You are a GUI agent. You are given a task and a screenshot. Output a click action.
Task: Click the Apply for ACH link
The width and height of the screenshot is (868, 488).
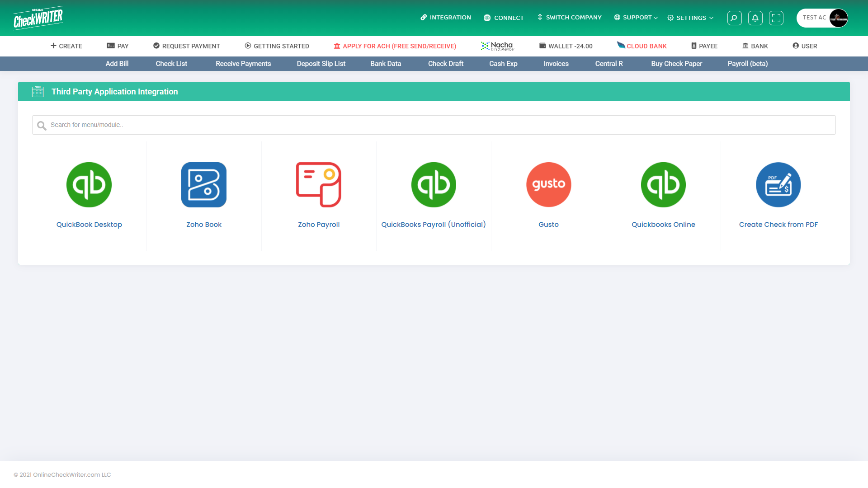coord(395,46)
